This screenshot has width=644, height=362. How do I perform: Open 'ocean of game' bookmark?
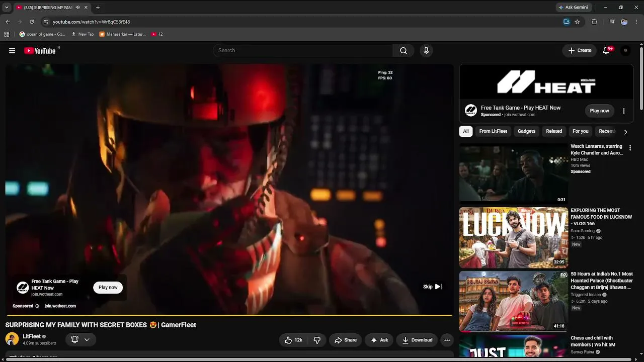click(x=42, y=34)
